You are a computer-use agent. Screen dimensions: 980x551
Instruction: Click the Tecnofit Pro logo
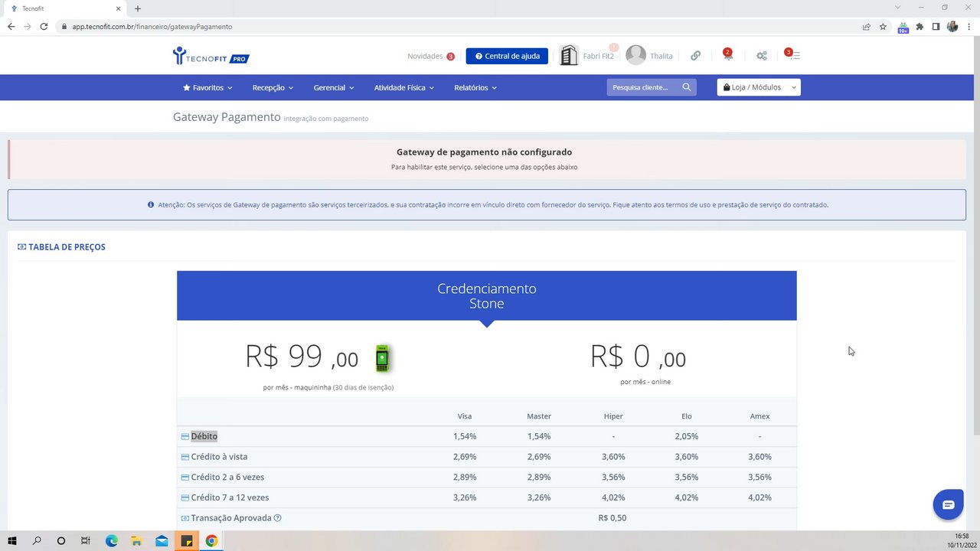point(211,56)
